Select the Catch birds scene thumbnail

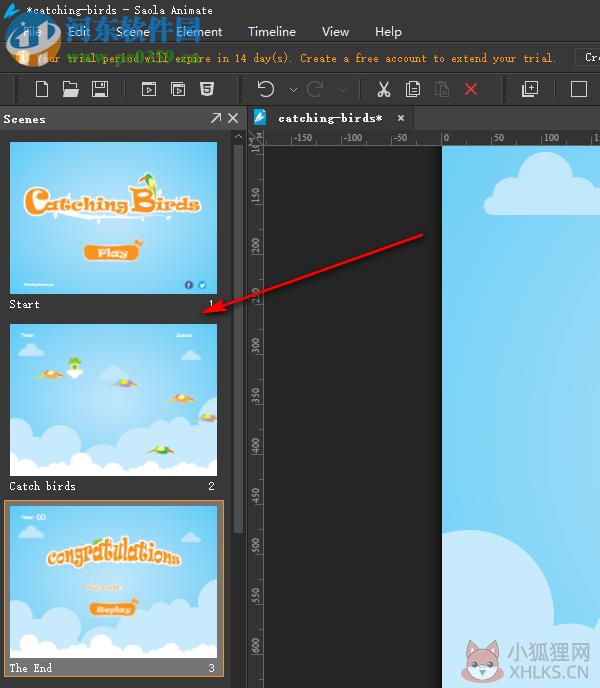(113, 400)
